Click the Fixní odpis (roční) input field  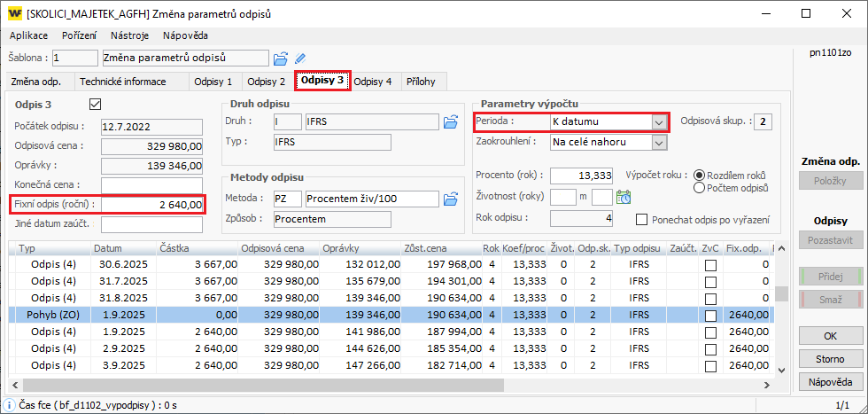click(152, 205)
